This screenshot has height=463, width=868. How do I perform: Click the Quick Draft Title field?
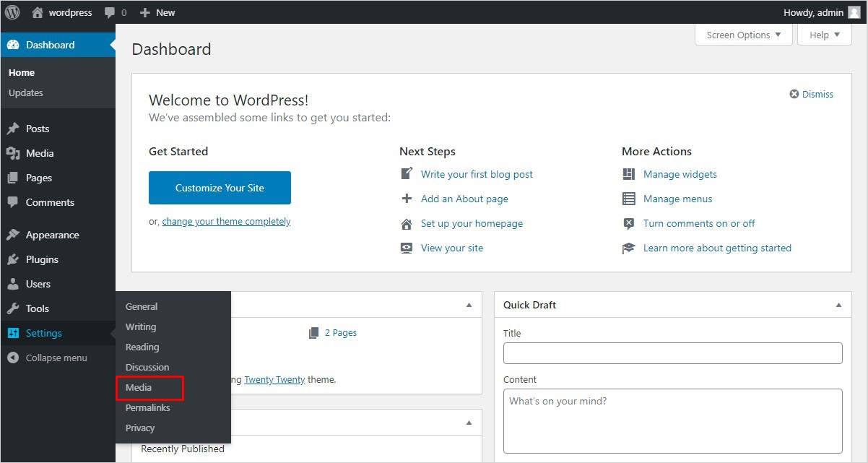click(672, 353)
